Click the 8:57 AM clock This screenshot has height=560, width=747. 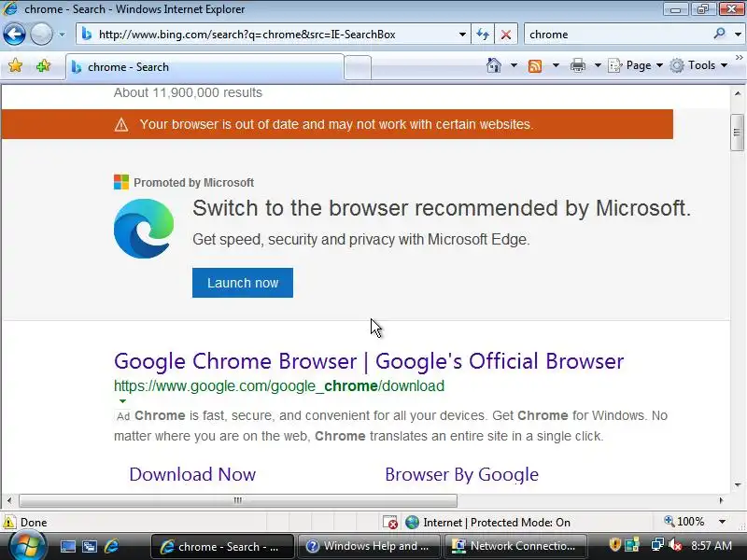point(712,546)
